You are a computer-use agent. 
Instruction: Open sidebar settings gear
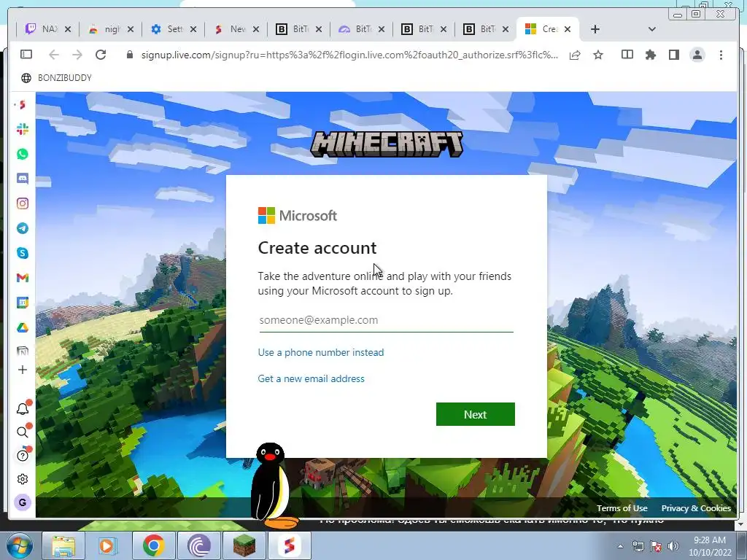click(x=23, y=479)
